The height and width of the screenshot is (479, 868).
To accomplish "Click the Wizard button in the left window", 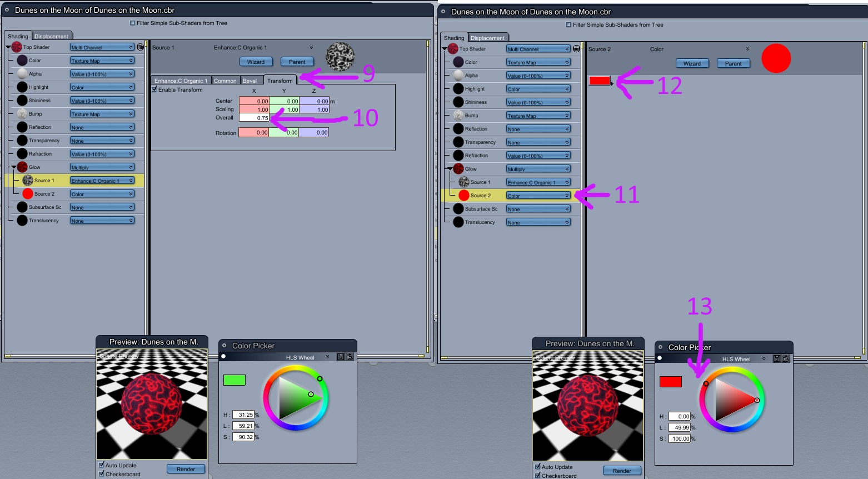I will pyautogui.click(x=256, y=62).
